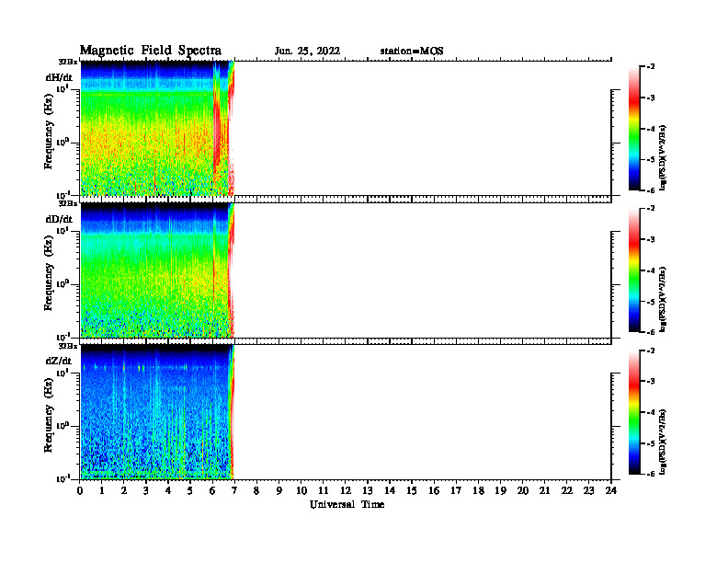The width and height of the screenshot is (728, 563).
Task: Click hour tick label "12" on time axis
Action: click(x=346, y=490)
